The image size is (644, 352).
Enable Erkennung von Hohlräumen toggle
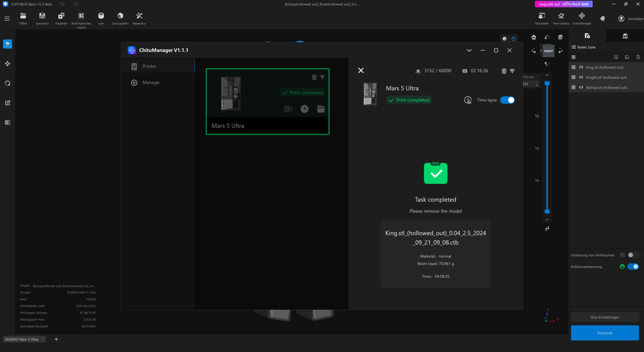tap(633, 255)
